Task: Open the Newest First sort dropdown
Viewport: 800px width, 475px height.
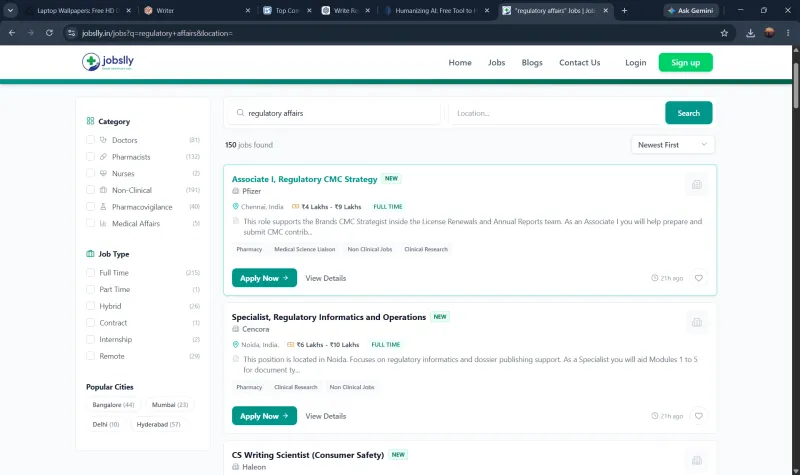Action: [x=672, y=145]
